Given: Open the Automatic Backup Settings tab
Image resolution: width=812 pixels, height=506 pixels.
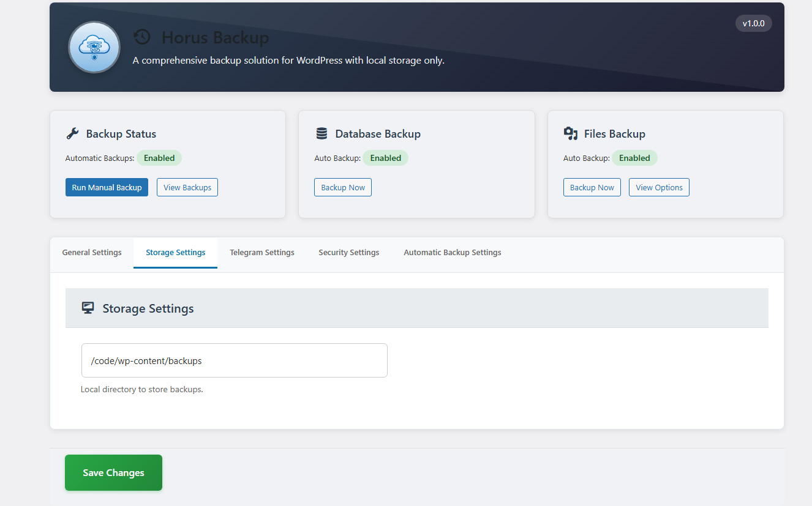Looking at the screenshot, I should pos(453,252).
